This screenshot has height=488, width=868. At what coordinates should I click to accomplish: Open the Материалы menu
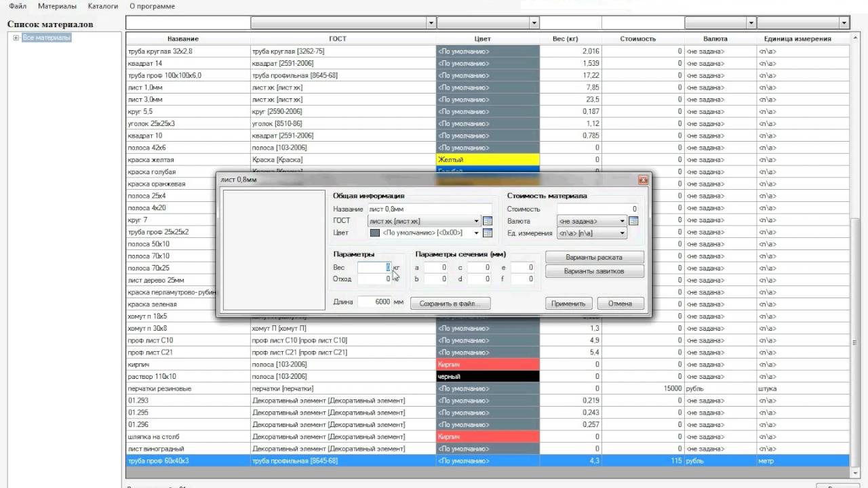click(x=57, y=6)
